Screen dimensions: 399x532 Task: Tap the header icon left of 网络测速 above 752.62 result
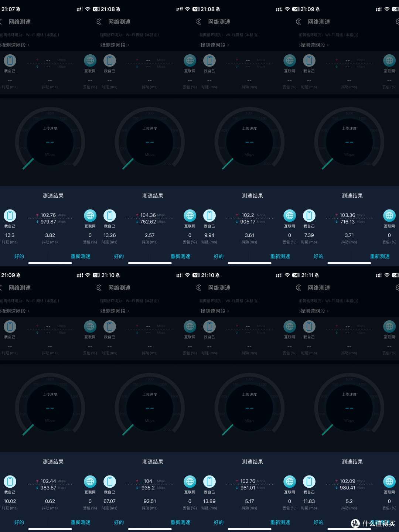pyautogui.click(x=99, y=22)
